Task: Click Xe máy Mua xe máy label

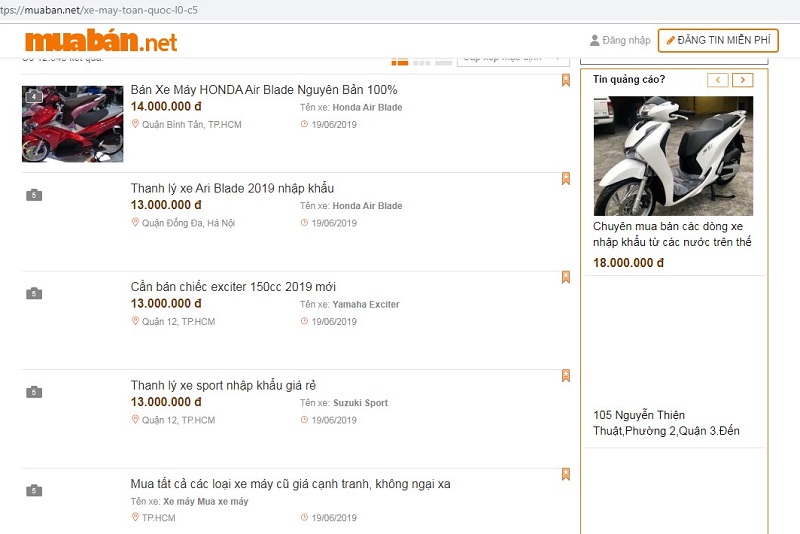Action: coord(206,501)
